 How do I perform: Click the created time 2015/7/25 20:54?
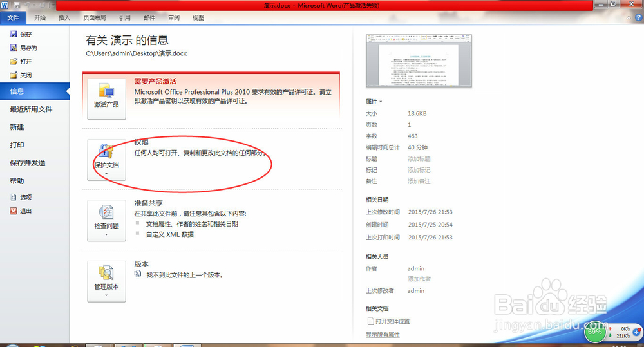[430, 225]
